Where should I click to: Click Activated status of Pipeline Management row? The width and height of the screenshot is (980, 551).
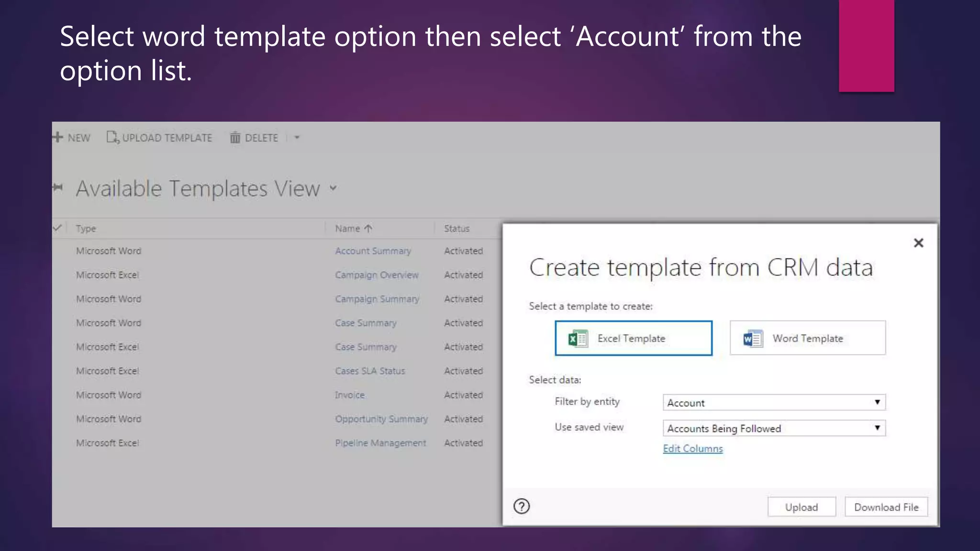point(463,443)
